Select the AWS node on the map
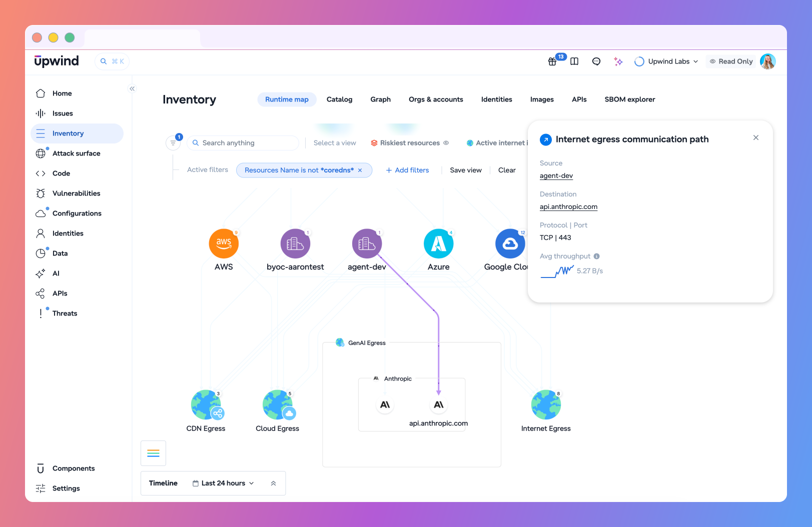 coord(224,243)
